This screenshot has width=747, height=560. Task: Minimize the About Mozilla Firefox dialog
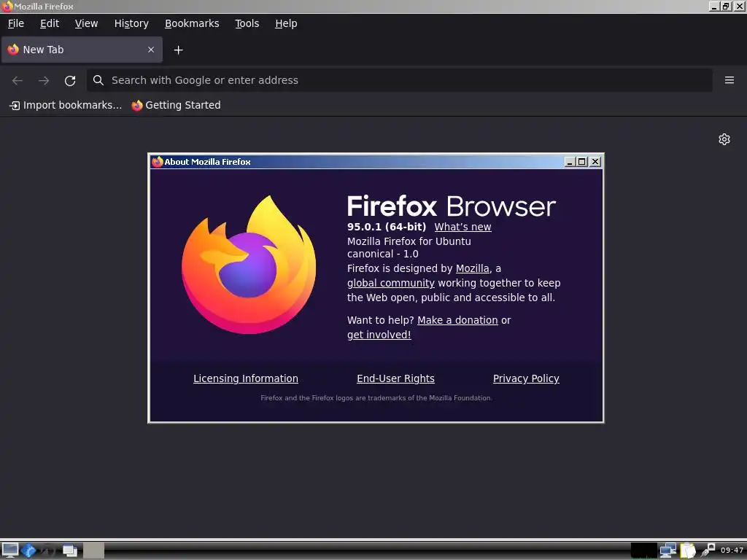click(569, 162)
